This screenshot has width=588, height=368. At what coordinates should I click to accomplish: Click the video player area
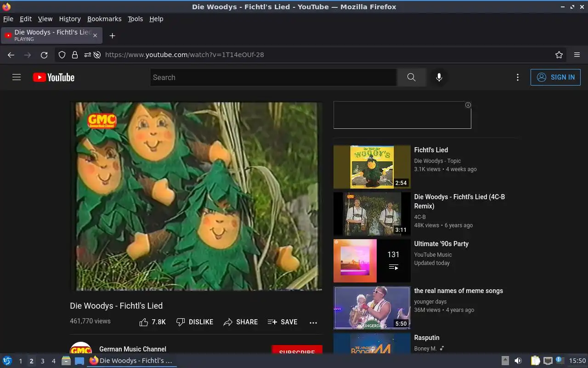click(196, 196)
